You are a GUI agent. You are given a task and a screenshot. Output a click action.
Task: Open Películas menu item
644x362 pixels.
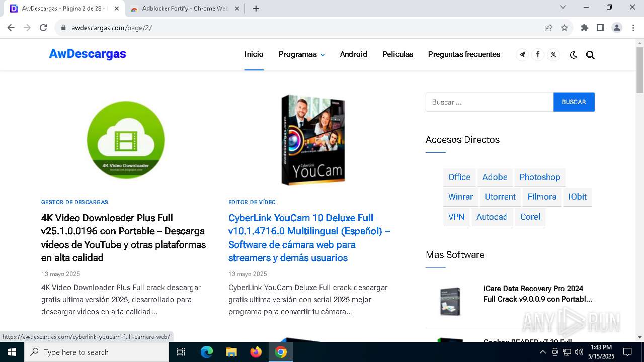pyautogui.click(x=398, y=54)
